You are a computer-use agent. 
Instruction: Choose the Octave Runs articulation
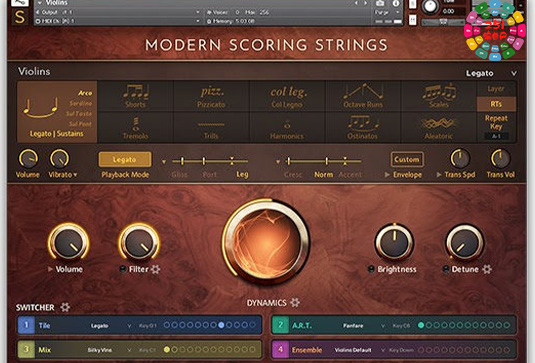pyautogui.click(x=363, y=96)
